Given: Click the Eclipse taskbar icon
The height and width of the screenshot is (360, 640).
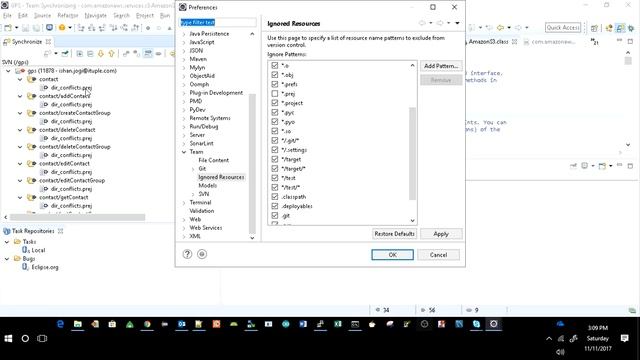Looking at the screenshot, I should pos(493,324).
